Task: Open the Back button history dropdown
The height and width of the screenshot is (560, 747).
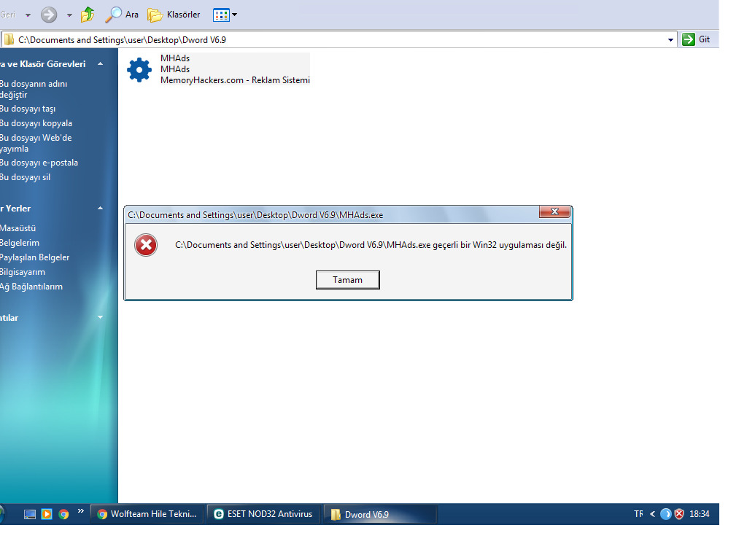Action: [x=28, y=15]
